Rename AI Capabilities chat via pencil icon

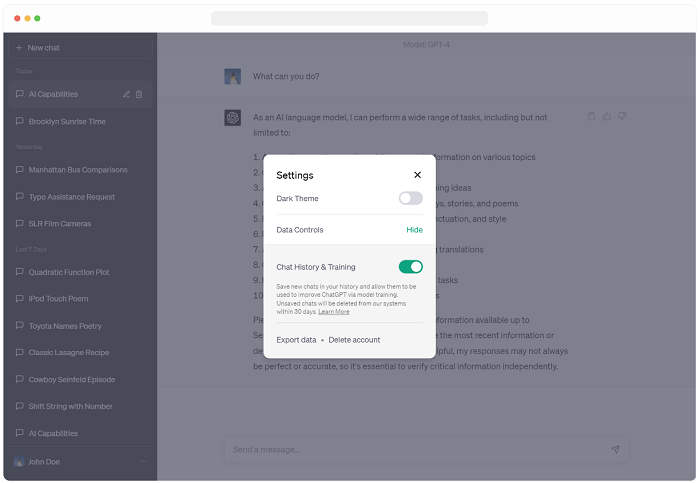tap(126, 94)
